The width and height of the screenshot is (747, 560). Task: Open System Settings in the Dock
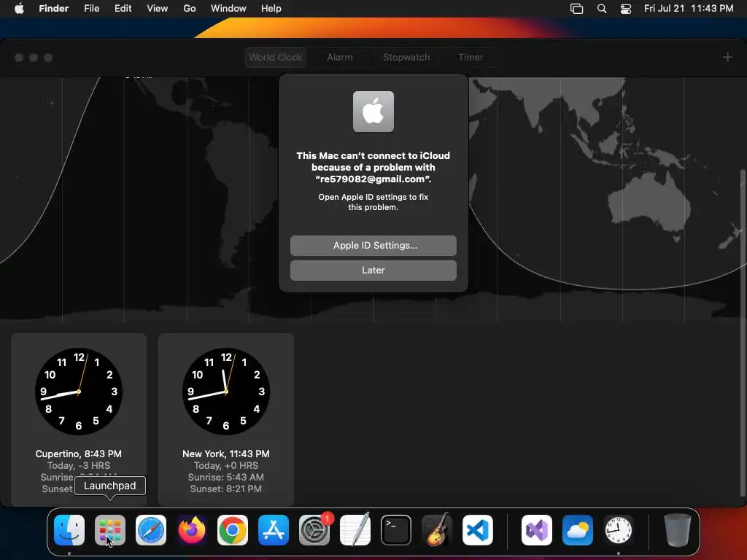[314, 530]
